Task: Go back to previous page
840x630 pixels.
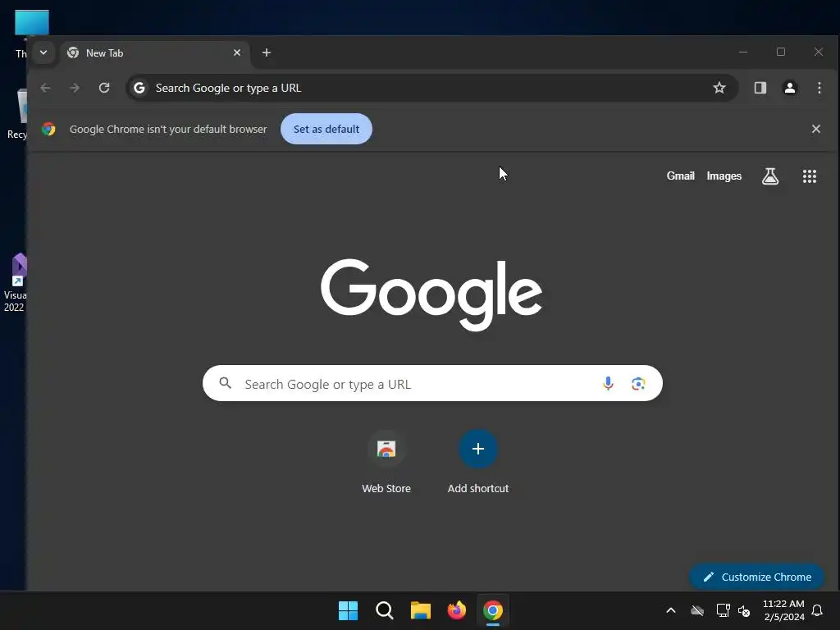Action: [46, 88]
